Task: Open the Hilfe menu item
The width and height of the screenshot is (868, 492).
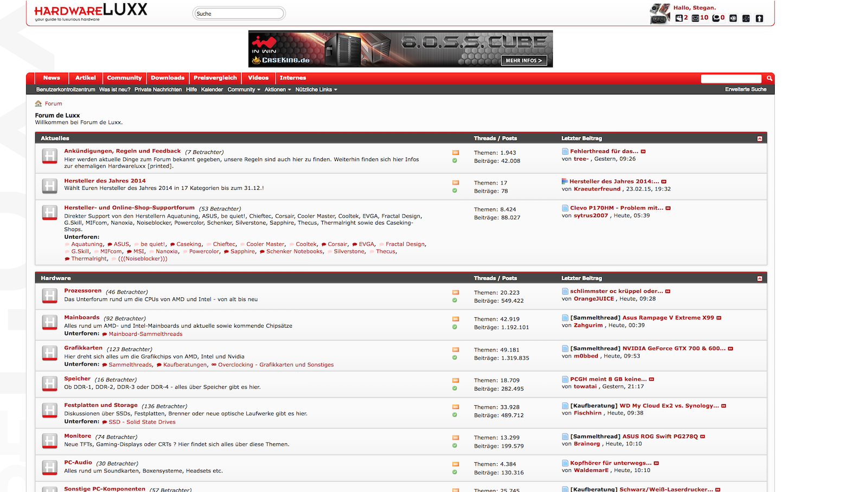Action: point(192,90)
